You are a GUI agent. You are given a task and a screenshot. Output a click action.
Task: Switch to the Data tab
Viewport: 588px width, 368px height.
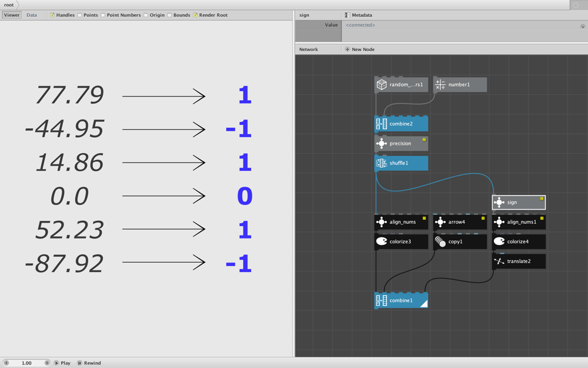click(32, 15)
